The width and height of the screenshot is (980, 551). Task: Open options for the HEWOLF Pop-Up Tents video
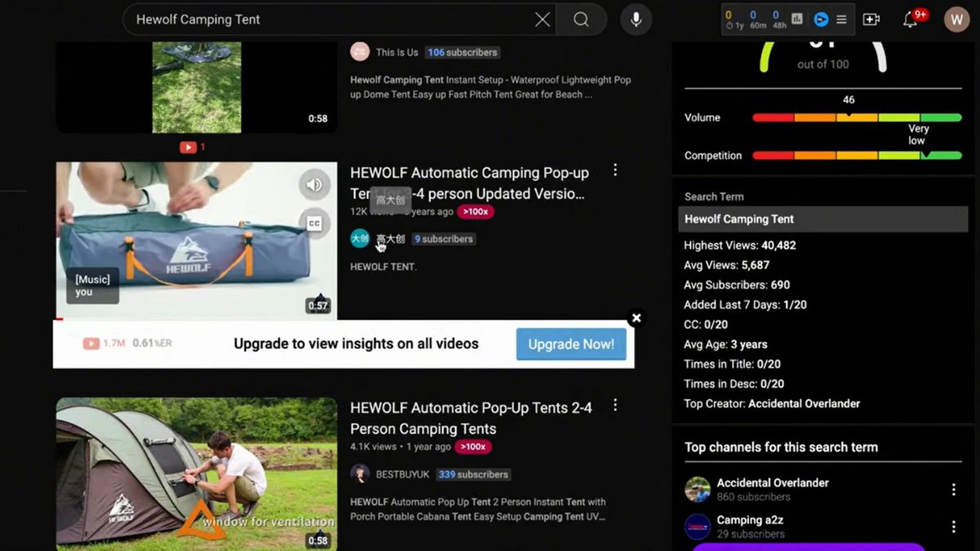[615, 404]
